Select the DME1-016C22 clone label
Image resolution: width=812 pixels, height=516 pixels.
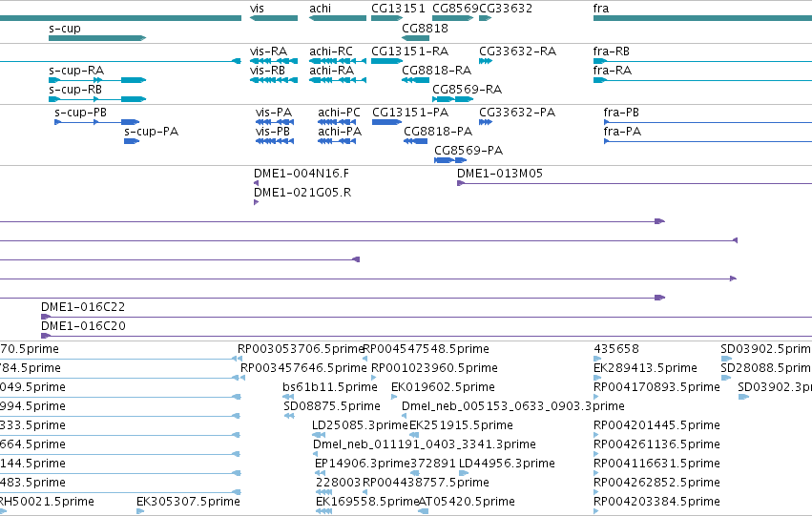tap(83, 307)
